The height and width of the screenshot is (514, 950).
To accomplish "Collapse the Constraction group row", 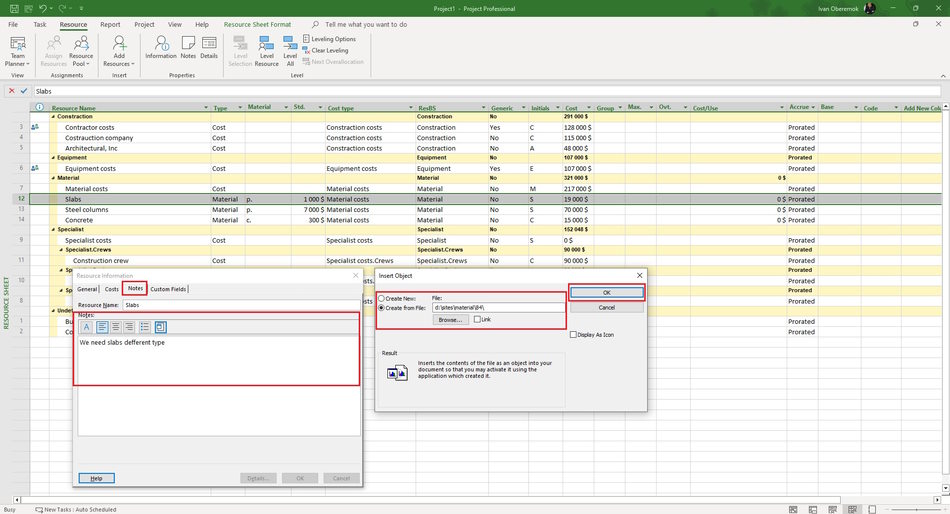I will click(x=53, y=116).
